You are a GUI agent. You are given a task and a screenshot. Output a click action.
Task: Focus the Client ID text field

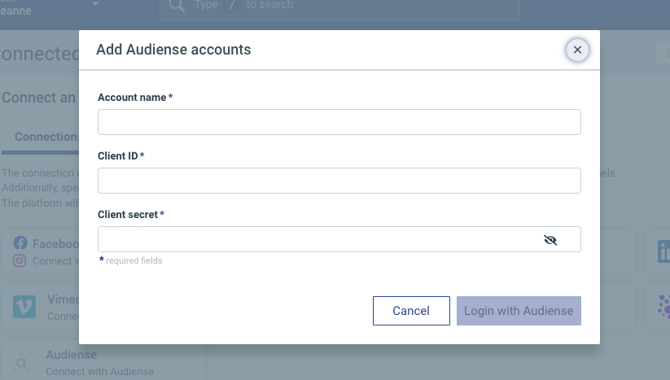tap(339, 180)
